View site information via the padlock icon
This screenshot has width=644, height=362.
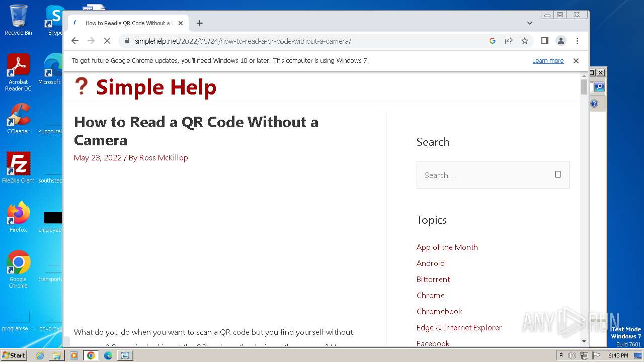point(127,41)
